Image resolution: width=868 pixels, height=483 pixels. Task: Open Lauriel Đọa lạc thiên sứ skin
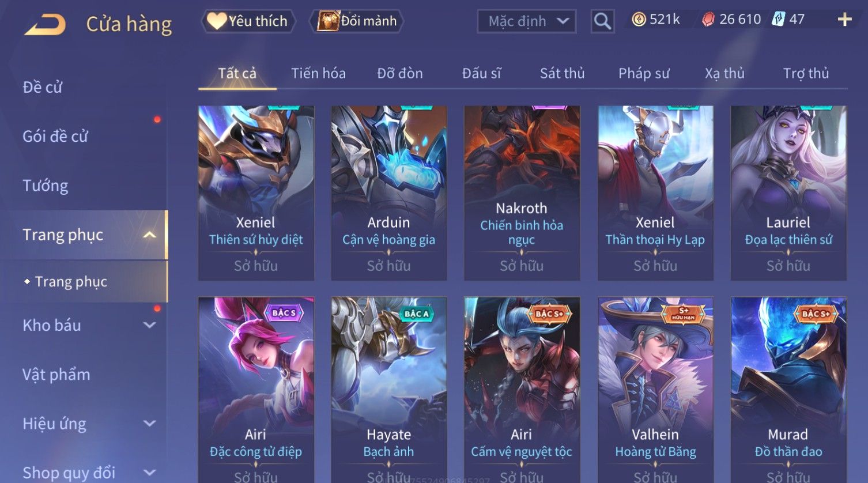[788, 193]
